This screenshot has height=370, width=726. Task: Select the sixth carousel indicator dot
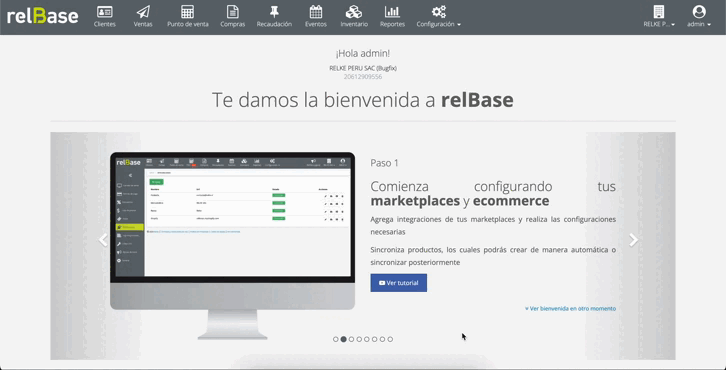[x=375, y=339]
